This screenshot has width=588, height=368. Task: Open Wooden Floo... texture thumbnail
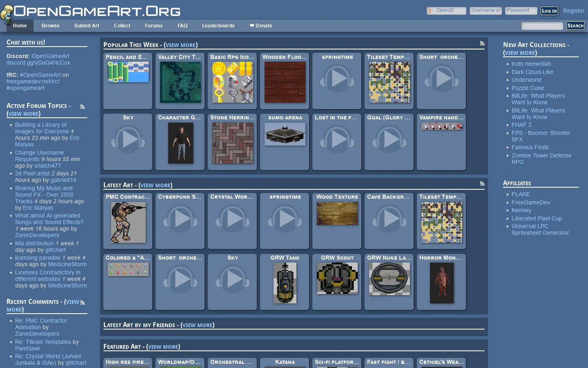point(285,82)
